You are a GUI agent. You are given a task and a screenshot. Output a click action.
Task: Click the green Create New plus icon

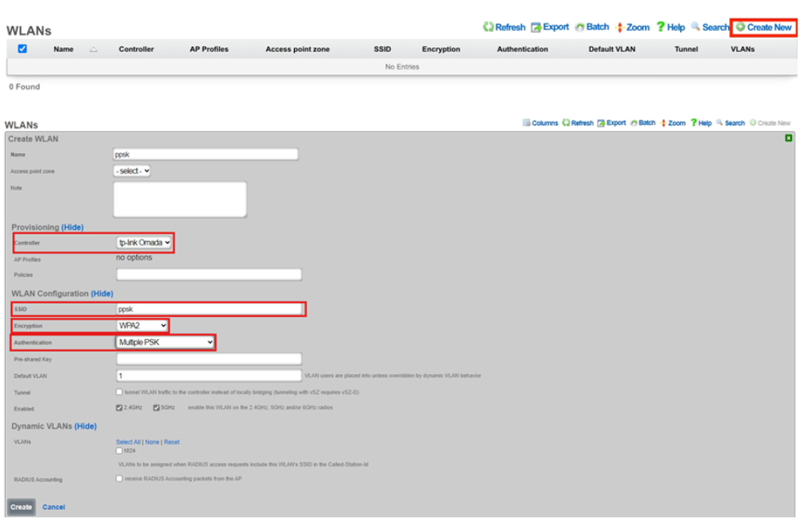740,27
